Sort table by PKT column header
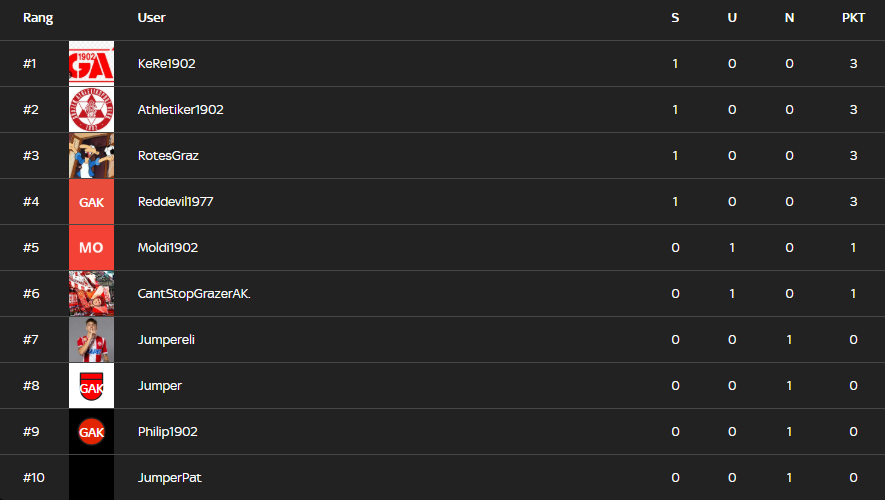Viewport: 885px width, 500px height. pyautogui.click(x=853, y=18)
